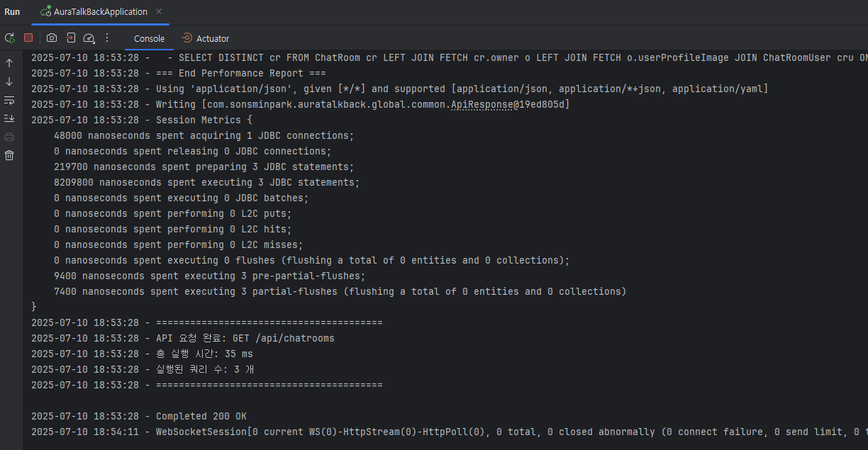Toggle soft-wrap for console output
Viewport: 868px width, 450px height.
9,100
